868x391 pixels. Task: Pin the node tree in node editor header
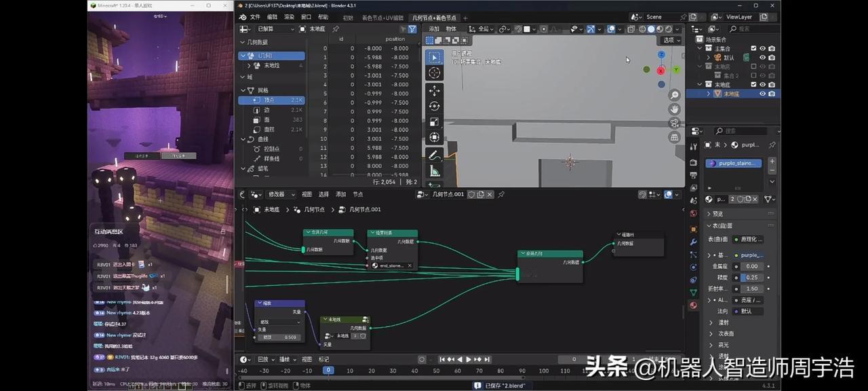[x=501, y=194]
